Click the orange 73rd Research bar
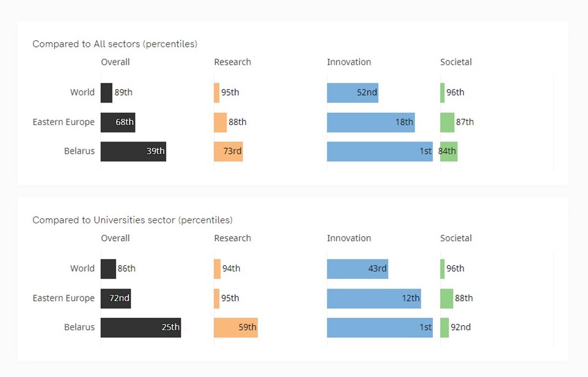The image size is (588, 377). coord(228,151)
